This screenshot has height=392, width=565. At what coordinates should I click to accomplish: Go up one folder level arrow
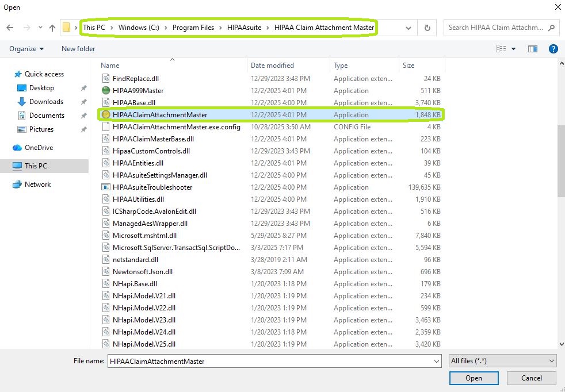[x=52, y=28]
